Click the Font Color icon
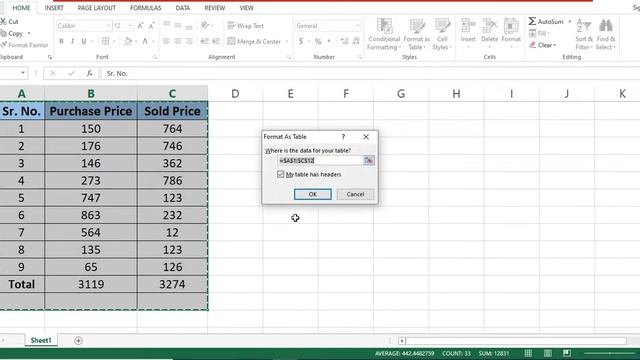Image resolution: width=640 pixels, height=360 pixels. point(145,41)
